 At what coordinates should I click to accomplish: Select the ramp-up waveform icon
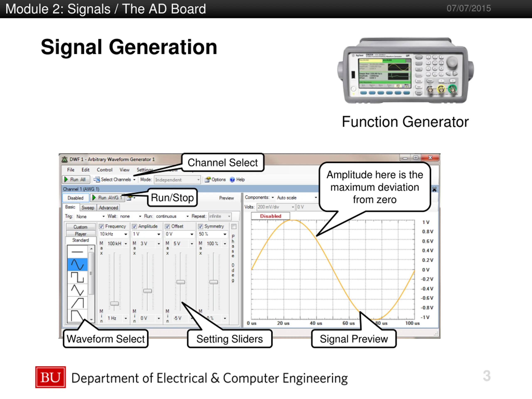tap(77, 303)
